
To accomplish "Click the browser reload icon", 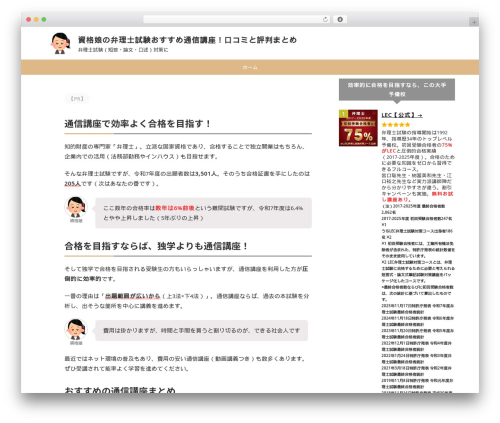I will point(325,20).
